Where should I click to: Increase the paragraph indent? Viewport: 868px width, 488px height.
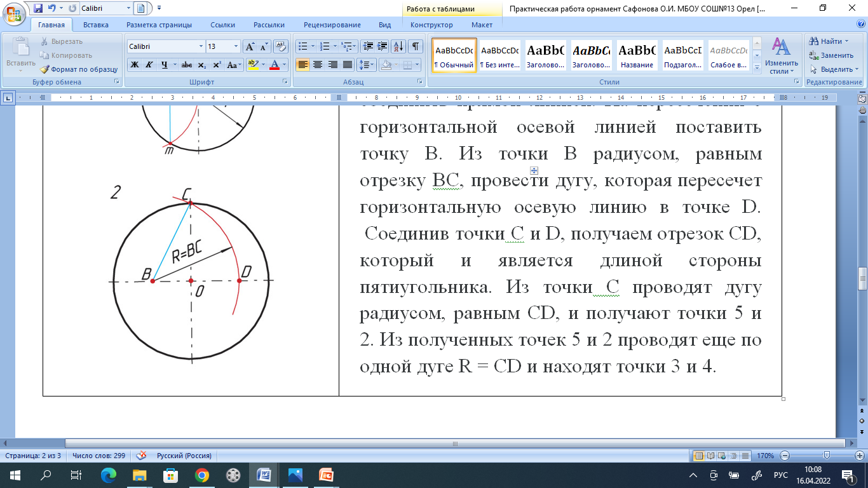pos(383,46)
